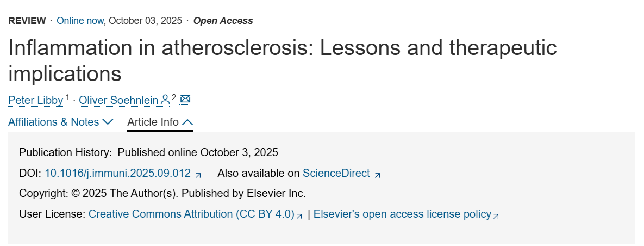Expand Affiliations & Notes chevron
The width and height of the screenshot is (644, 246).
point(108,122)
